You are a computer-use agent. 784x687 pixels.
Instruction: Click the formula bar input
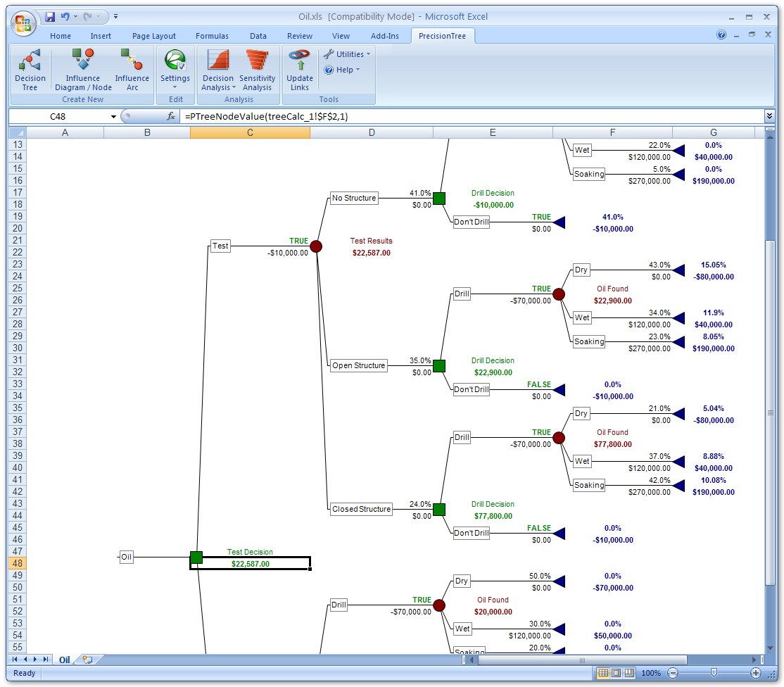(472, 117)
